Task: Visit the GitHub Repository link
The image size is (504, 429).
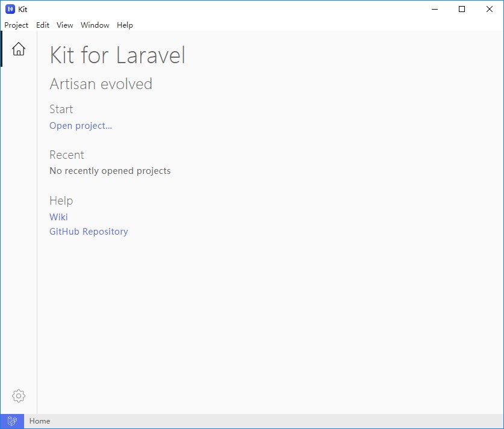Action: [x=89, y=232]
